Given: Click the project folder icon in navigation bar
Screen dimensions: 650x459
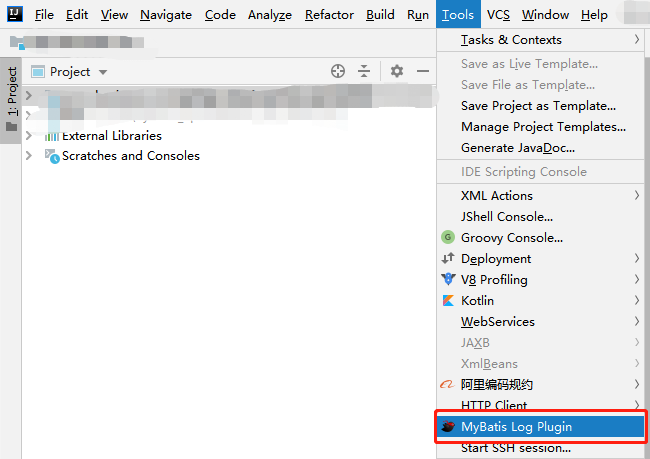Looking at the screenshot, I should [x=17, y=42].
